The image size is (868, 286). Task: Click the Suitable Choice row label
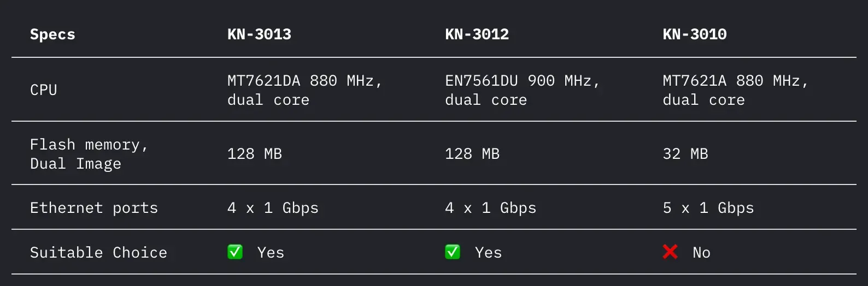tap(98, 253)
